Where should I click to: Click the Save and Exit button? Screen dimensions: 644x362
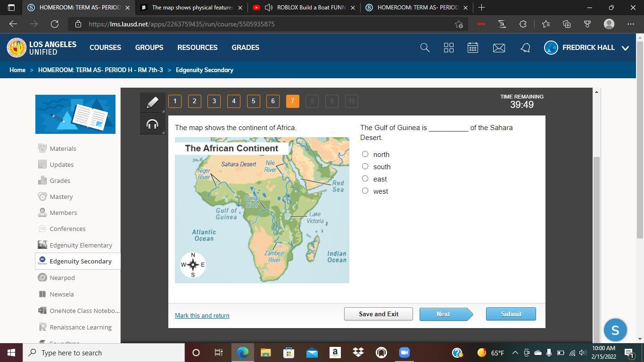[x=379, y=314]
